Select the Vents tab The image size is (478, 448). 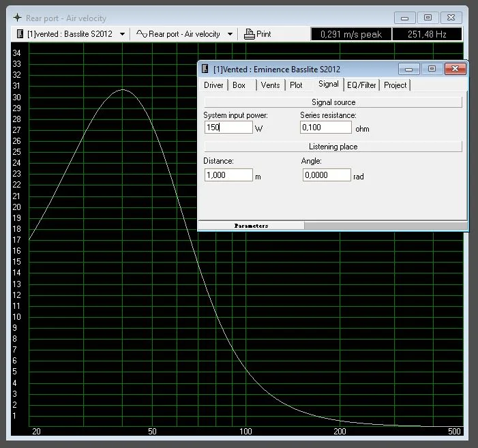pos(270,85)
